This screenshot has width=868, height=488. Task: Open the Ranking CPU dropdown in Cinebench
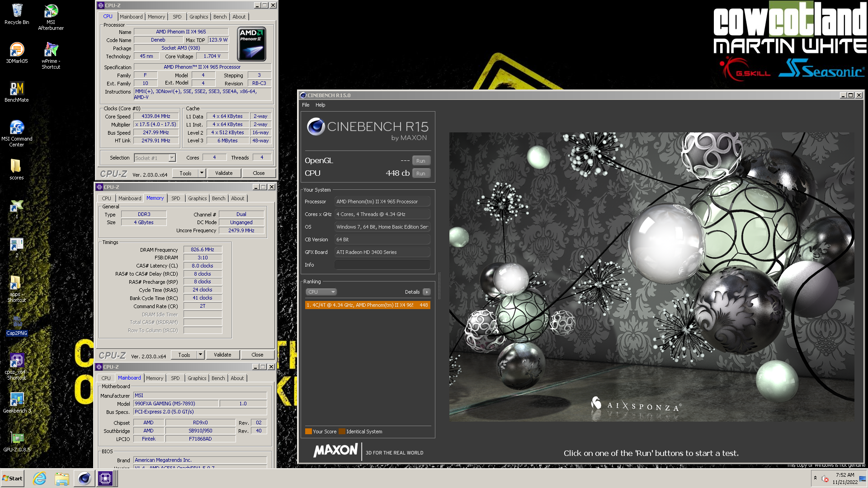321,292
